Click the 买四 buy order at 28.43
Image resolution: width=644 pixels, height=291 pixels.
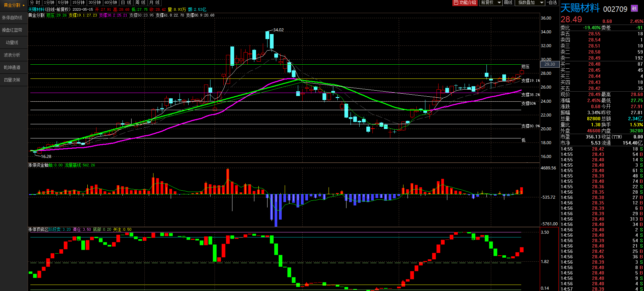click(602, 83)
